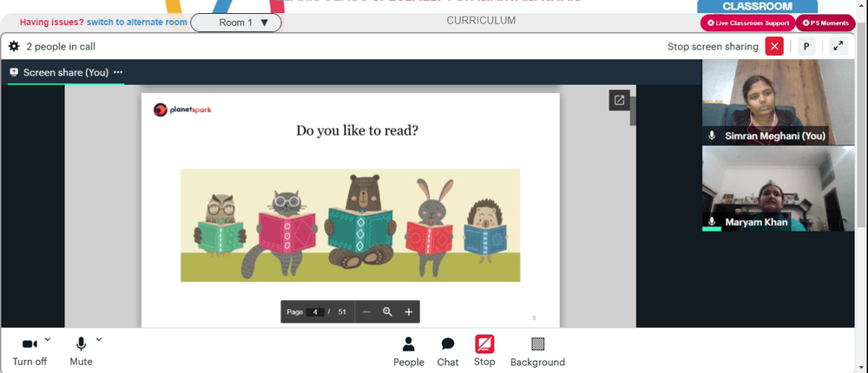Open pop-out icon on shared slide

coord(619,100)
